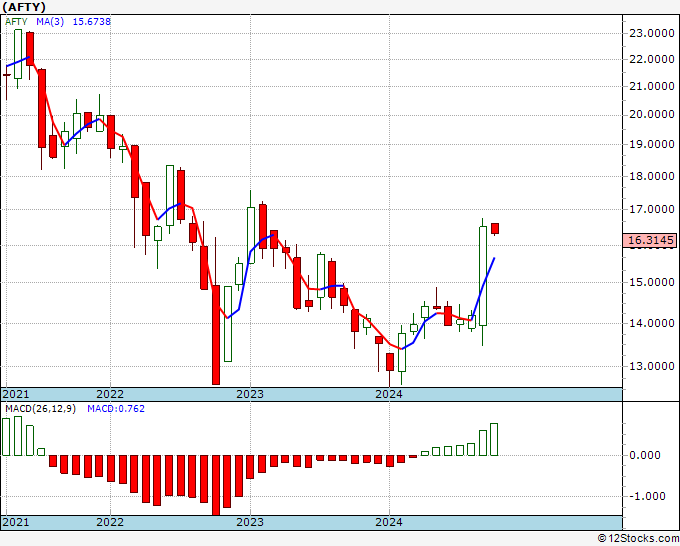Click the MACD:0.762 value label
680x546 pixels.
(x=116, y=409)
